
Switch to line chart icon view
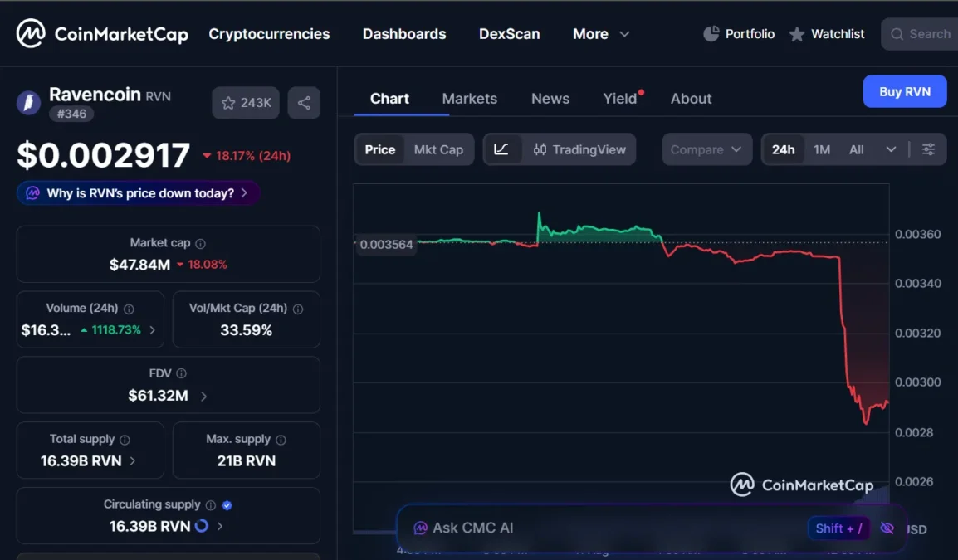pyautogui.click(x=501, y=149)
